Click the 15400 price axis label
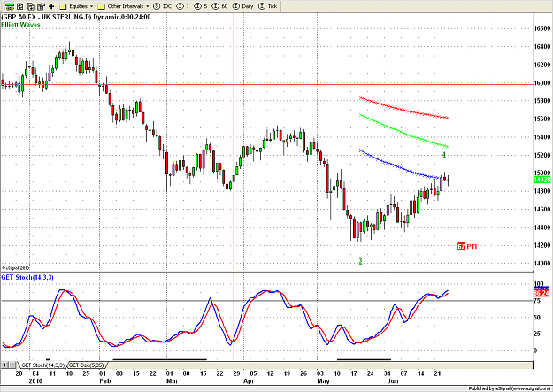553x392 pixels. [x=542, y=137]
